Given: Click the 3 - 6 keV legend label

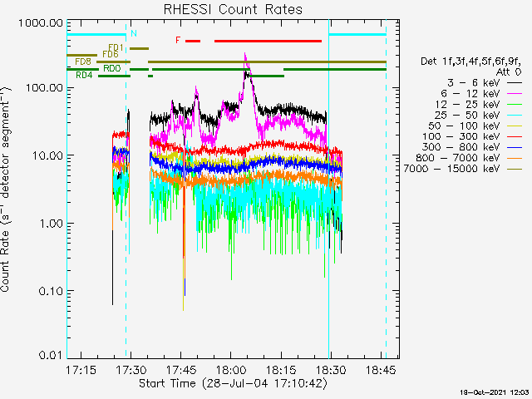Looking at the screenshot, I should tap(473, 82).
